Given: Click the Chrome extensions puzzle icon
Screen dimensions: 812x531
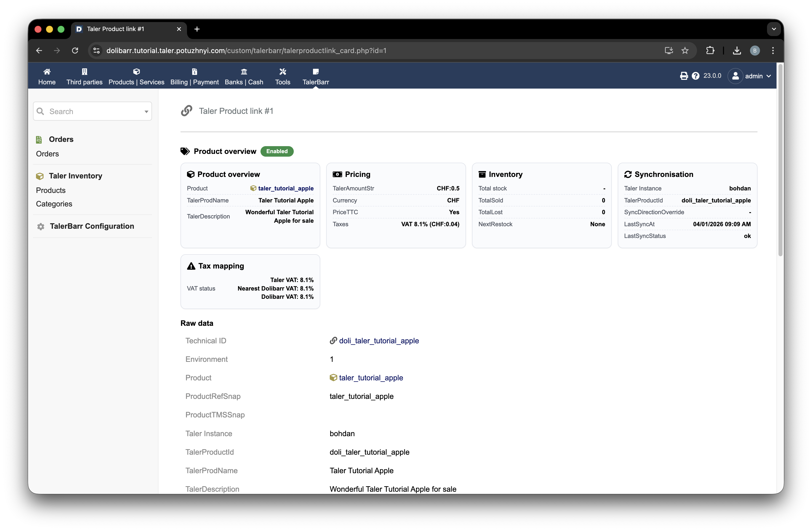Looking at the screenshot, I should click(710, 51).
